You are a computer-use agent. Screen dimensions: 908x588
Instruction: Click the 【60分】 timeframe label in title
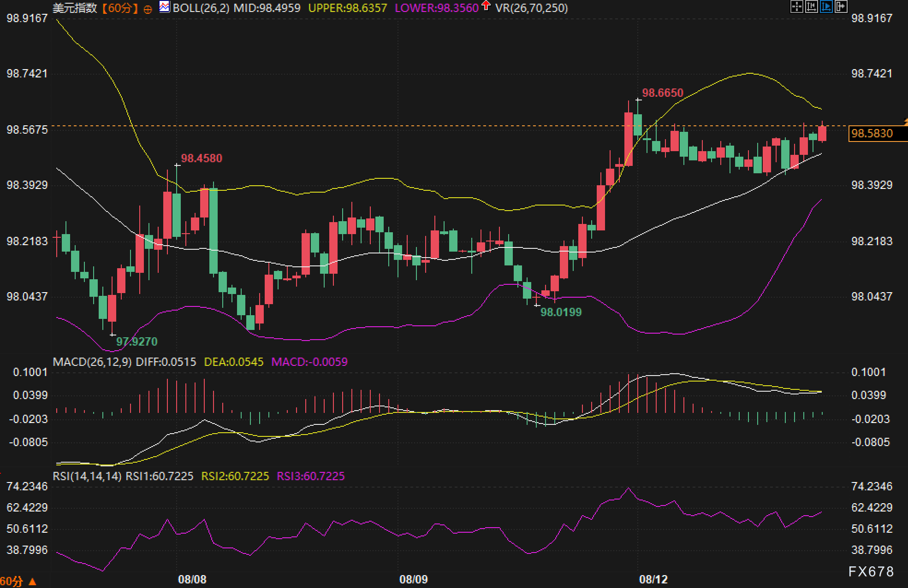coord(120,8)
